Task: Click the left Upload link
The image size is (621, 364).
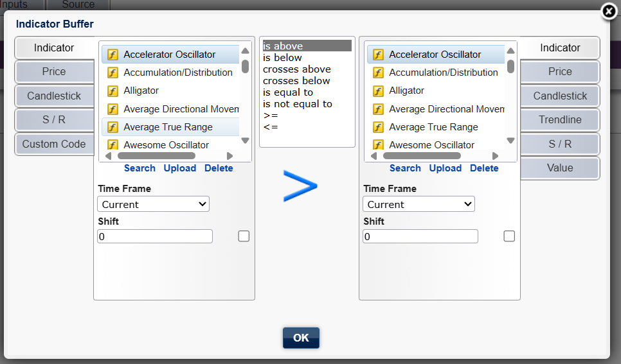Action: coord(180,168)
